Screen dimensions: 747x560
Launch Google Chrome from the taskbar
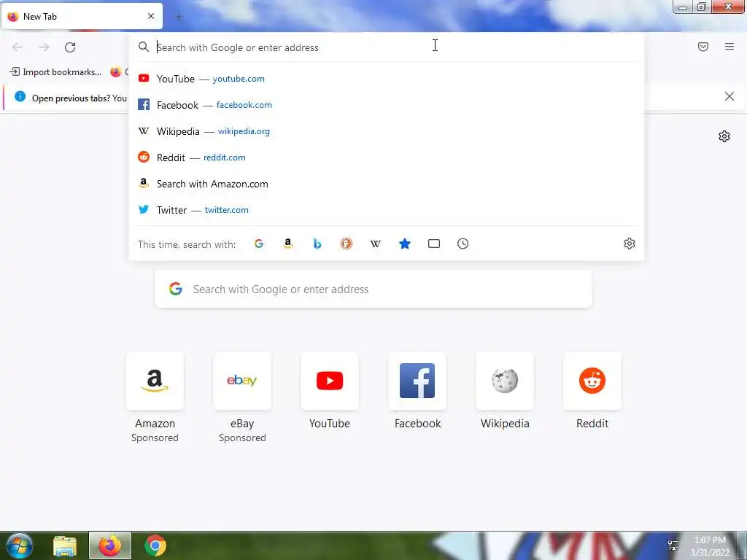click(155, 545)
